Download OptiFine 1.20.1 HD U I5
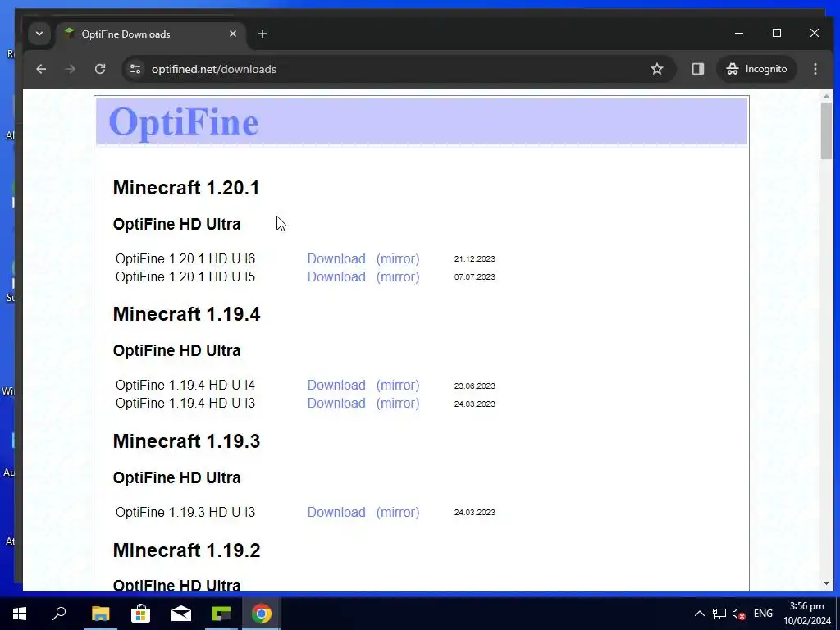The height and width of the screenshot is (630, 840). (x=336, y=277)
